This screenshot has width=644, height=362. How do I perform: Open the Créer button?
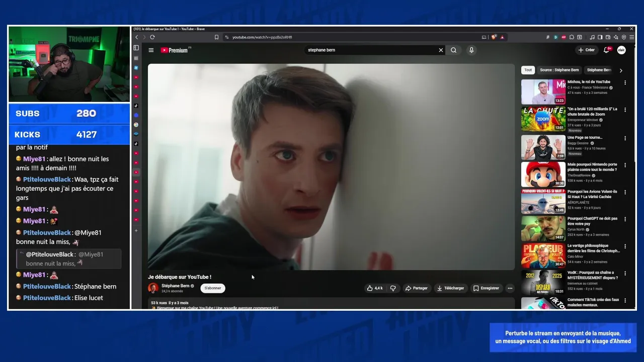(x=587, y=50)
